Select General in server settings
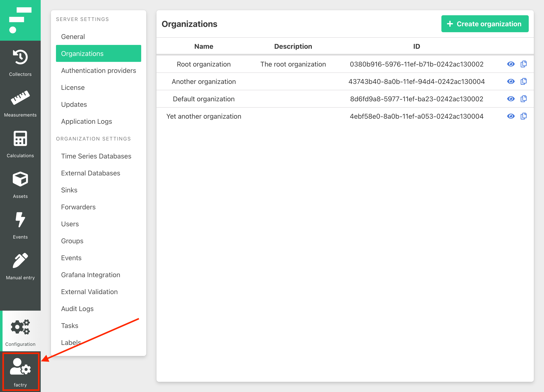The width and height of the screenshot is (544, 392). pyautogui.click(x=98, y=37)
